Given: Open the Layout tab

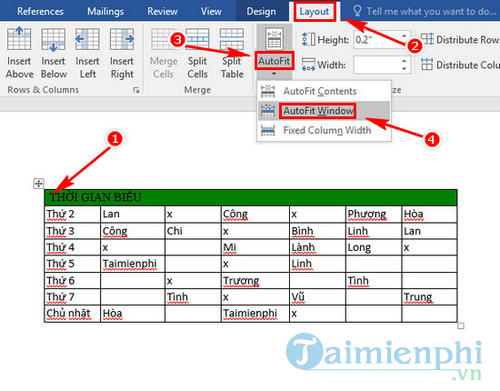Looking at the screenshot, I should 314,12.
